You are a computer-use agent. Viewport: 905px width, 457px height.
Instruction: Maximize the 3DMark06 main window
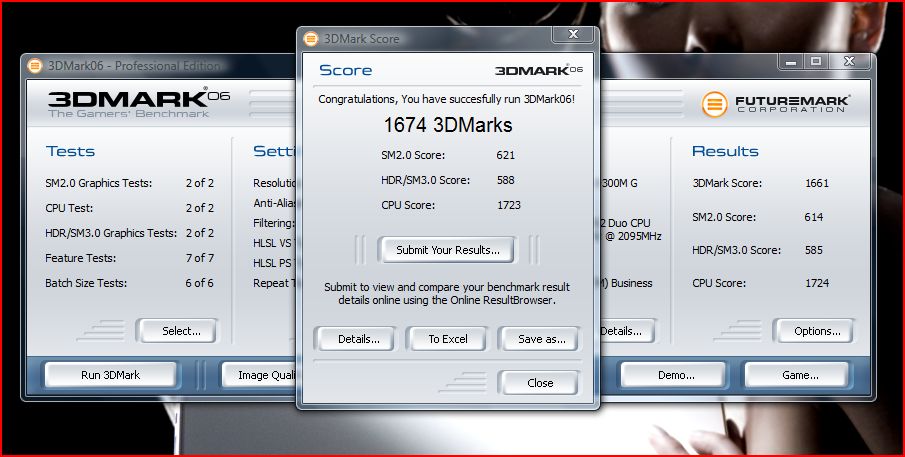pyautogui.click(x=816, y=61)
